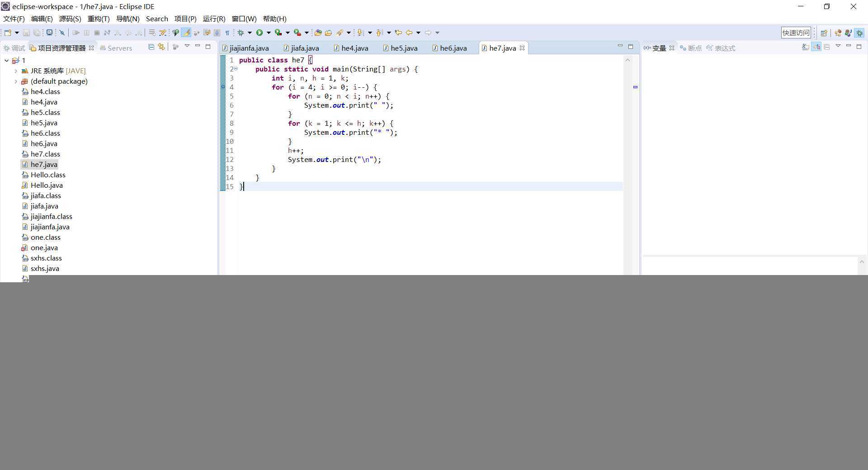Viewport: 868px width, 470px height.
Task: Open the Back history dropdown arrow
Action: 418,33
